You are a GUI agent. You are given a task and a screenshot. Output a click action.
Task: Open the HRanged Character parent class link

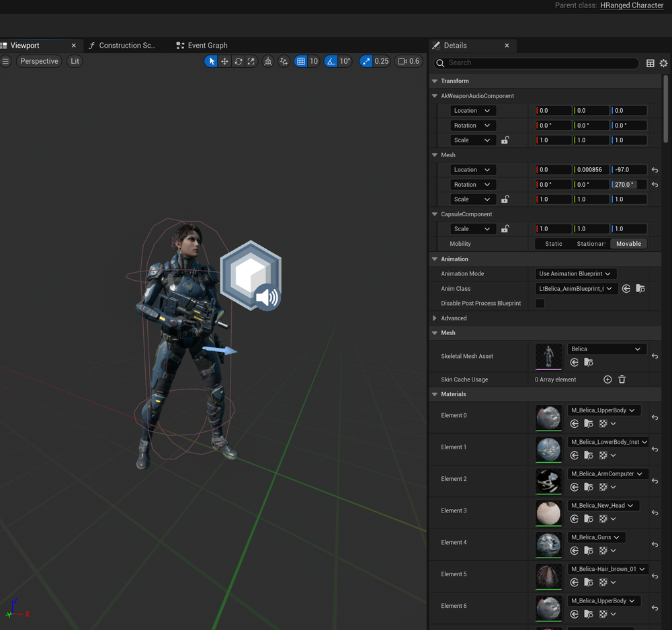point(632,5)
